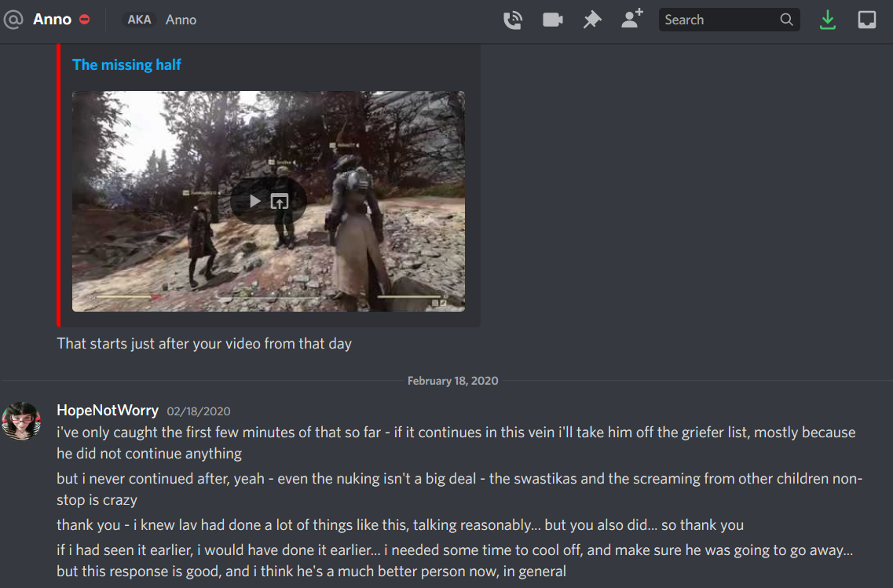Click the embedded video thumbnail

coord(269,201)
